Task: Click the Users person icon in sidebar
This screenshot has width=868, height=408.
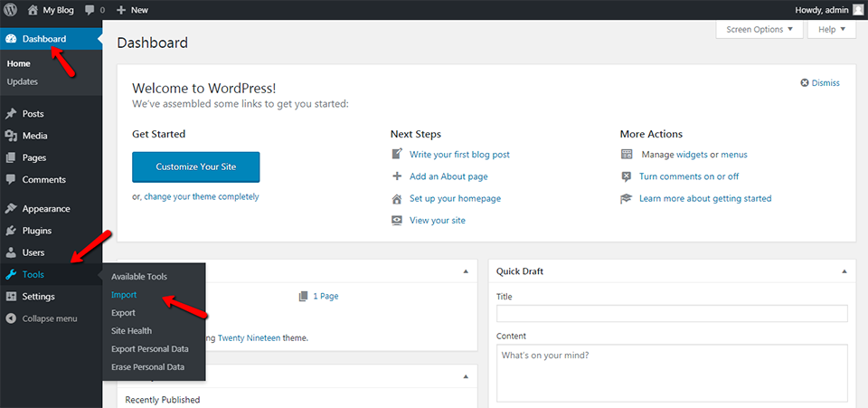Action: click(x=11, y=252)
